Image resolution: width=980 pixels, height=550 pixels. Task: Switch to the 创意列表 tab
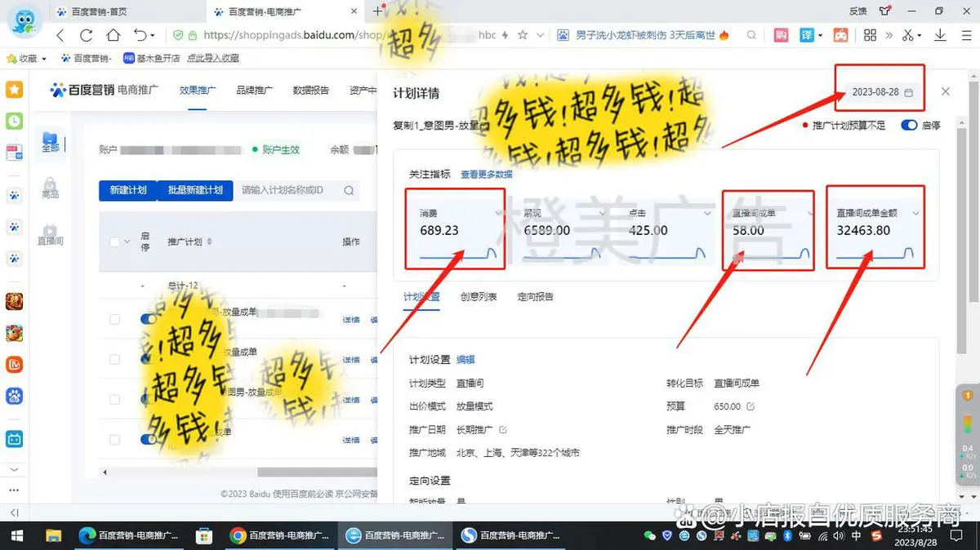tap(478, 297)
